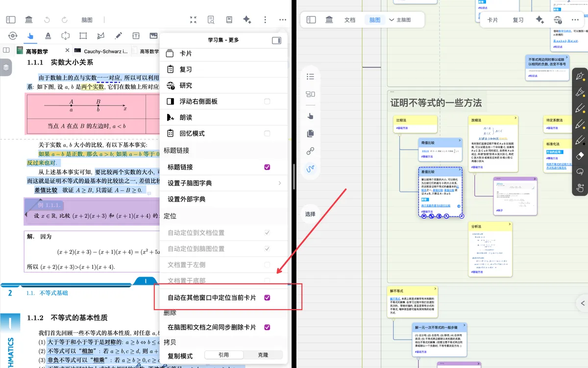This screenshot has height=368, width=588.
Task: Click the link icon in the mindmap side toolbar
Action: pos(310,151)
